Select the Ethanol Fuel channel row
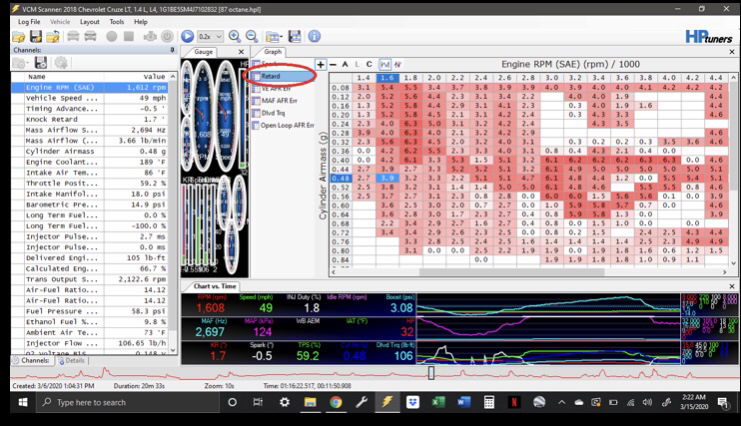The width and height of the screenshot is (741, 426). (90, 322)
